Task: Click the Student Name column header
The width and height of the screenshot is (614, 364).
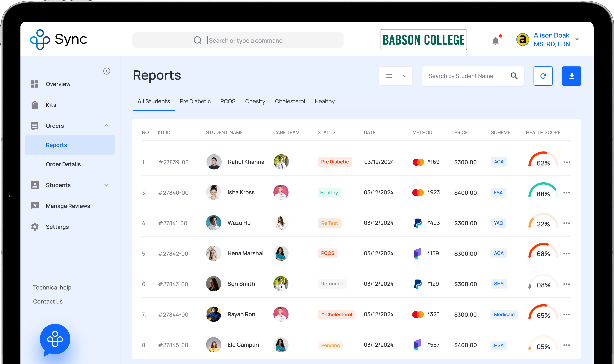Action: 224,132
